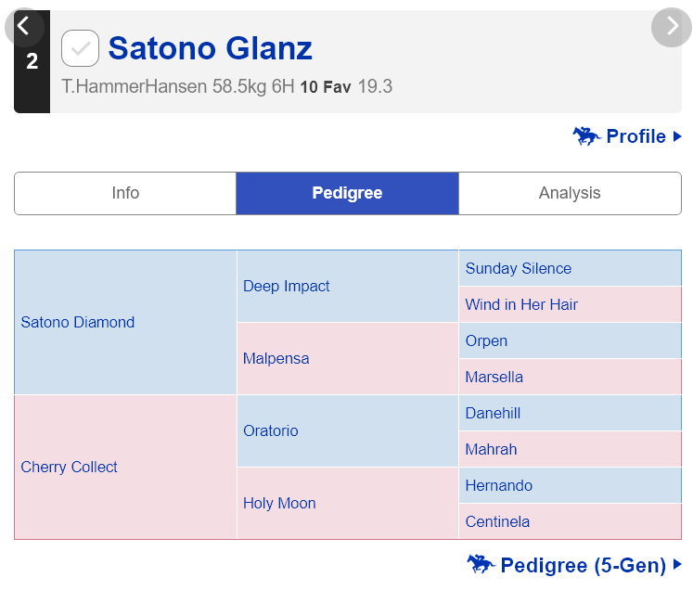The height and width of the screenshot is (616, 693).
Task: Click Sunday Silence ancestor entry
Action: point(519,268)
